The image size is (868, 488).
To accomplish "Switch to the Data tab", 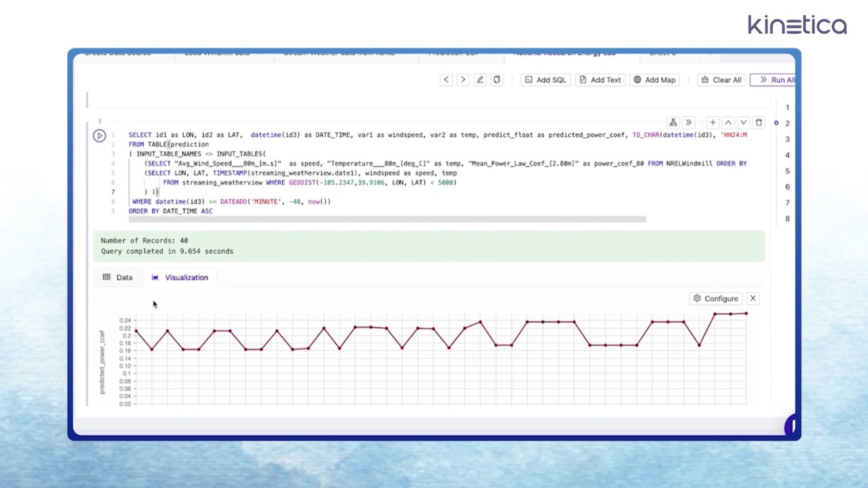I will tap(117, 277).
